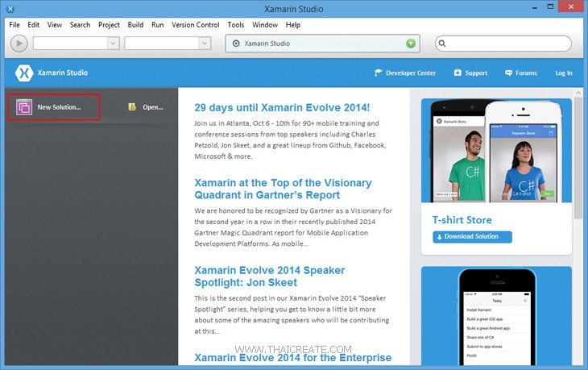The image size is (588, 370).
Task: Open the Version Control menu
Action: 196,25
